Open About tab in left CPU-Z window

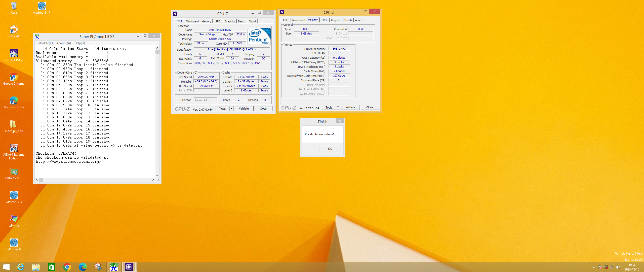(x=252, y=21)
